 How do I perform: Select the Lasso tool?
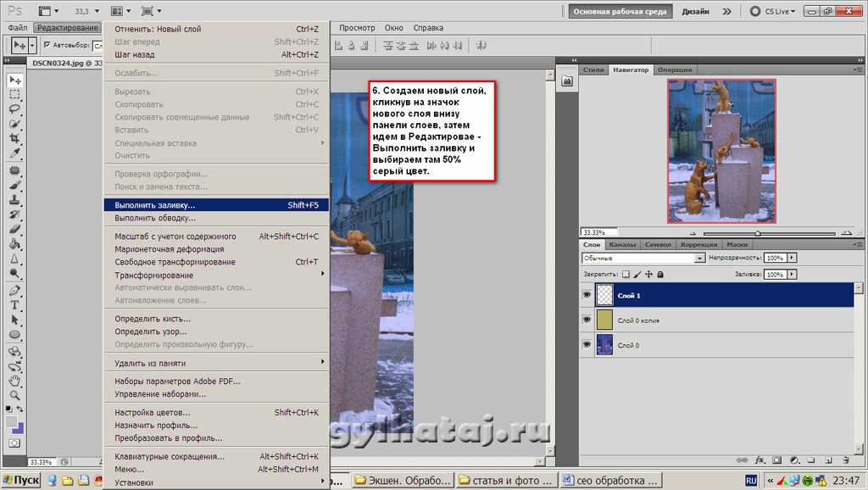(x=15, y=109)
